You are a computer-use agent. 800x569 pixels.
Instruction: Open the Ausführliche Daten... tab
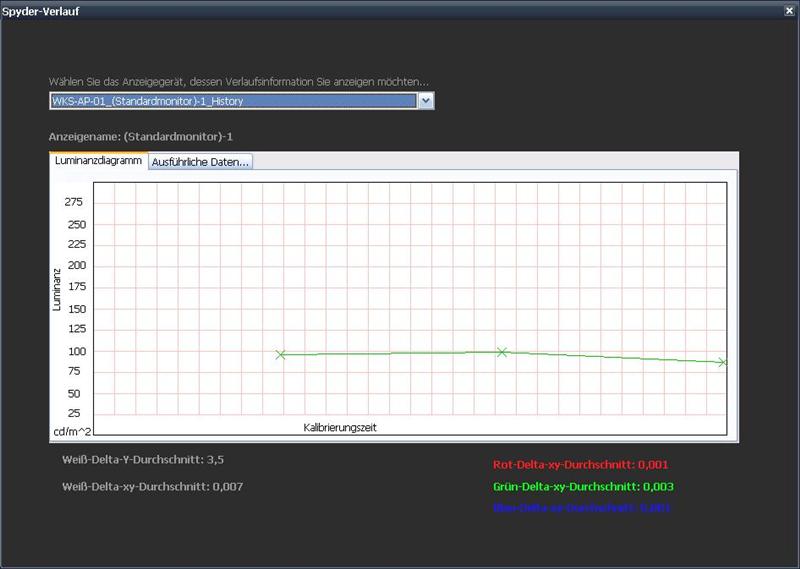point(200,162)
